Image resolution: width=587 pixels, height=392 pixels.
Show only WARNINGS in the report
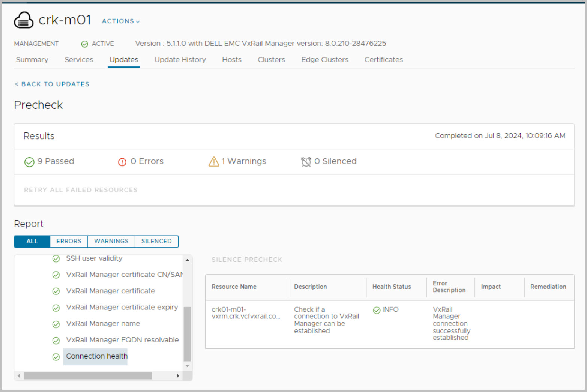111,241
